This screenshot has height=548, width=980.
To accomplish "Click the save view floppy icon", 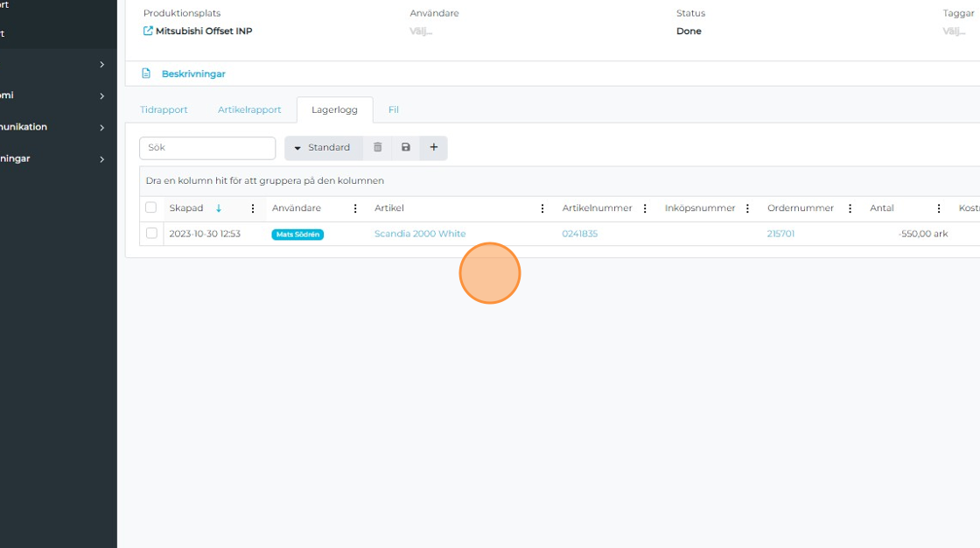I will pos(405,148).
